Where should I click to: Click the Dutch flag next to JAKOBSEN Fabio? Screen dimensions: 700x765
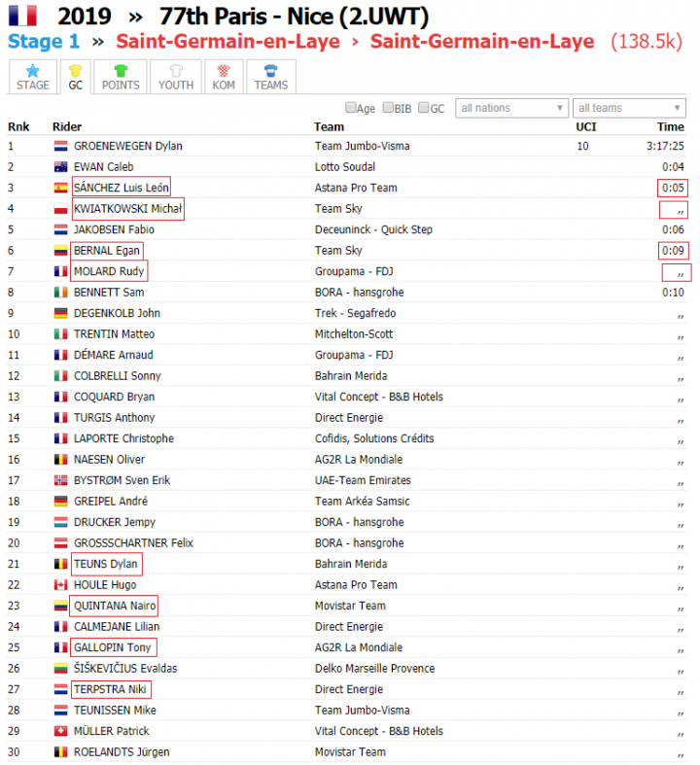point(60,229)
